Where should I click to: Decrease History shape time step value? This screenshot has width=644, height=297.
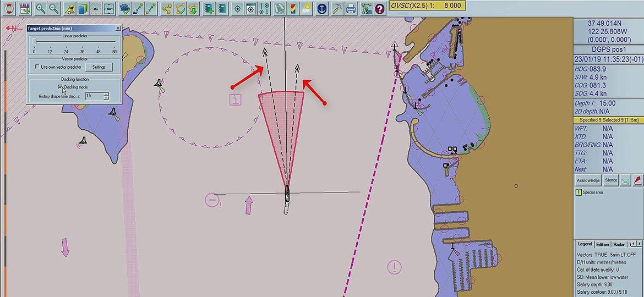pyautogui.click(x=106, y=98)
